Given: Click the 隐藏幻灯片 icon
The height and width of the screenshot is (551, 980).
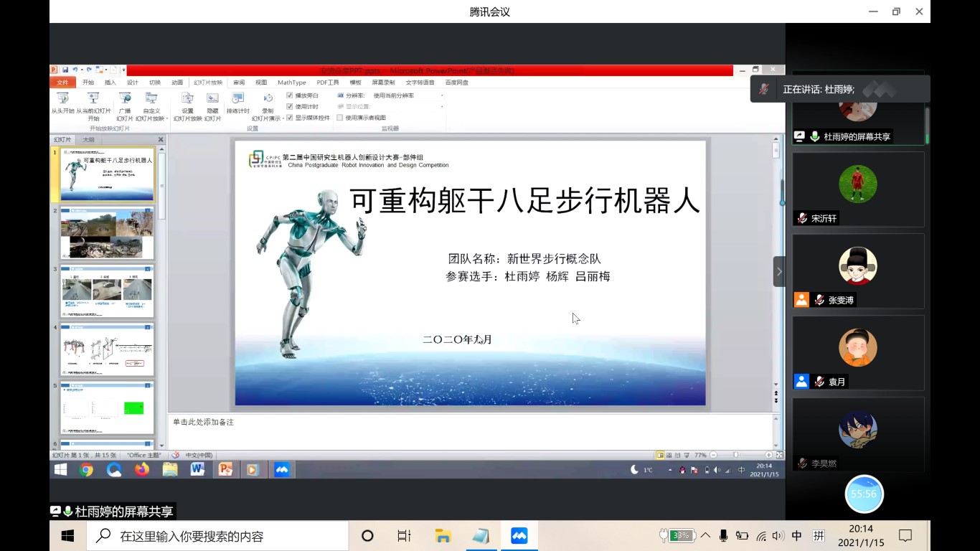Looking at the screenshot, I should coord(212,99).
